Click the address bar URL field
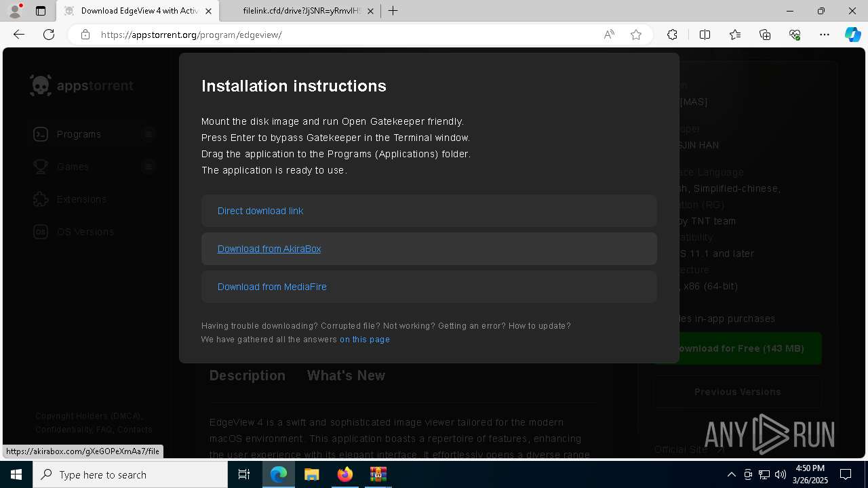This screenshot has width=868, height=488. [x=346, y=35]
